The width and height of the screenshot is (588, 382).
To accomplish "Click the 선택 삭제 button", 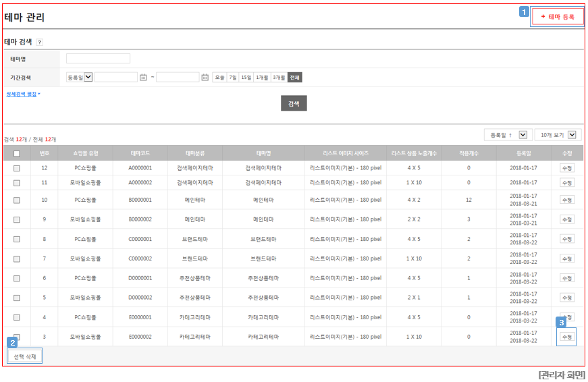I will click(x=25, y=356).
